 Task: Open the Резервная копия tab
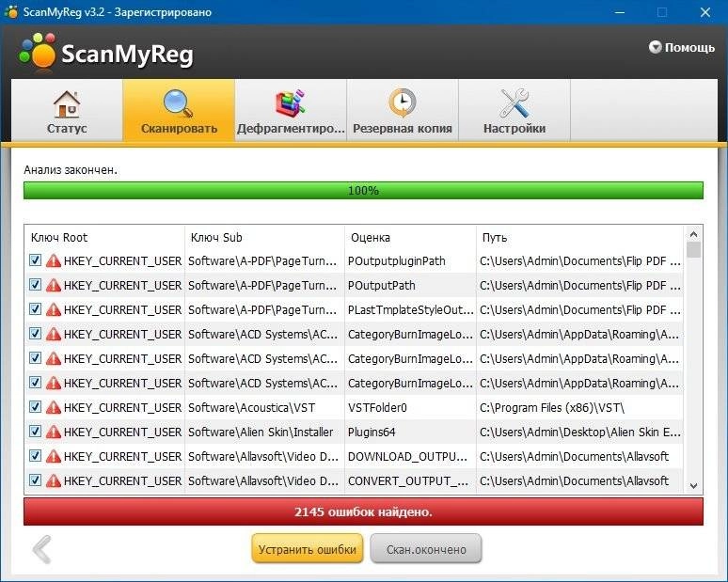click(x=403, y=110)
